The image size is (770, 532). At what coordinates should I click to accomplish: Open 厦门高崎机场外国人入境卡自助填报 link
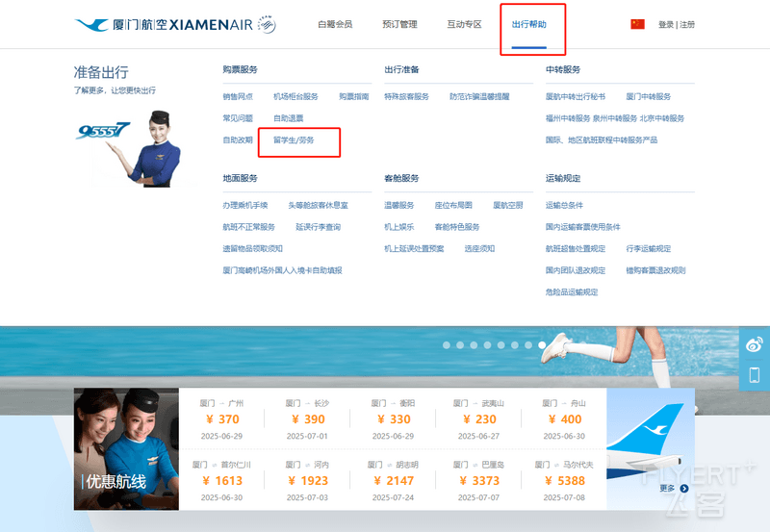[282, 270]
